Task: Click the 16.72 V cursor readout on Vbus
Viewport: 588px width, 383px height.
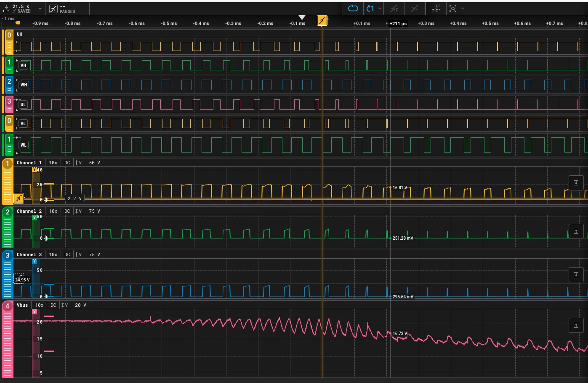Action: (x=400, y=333)
